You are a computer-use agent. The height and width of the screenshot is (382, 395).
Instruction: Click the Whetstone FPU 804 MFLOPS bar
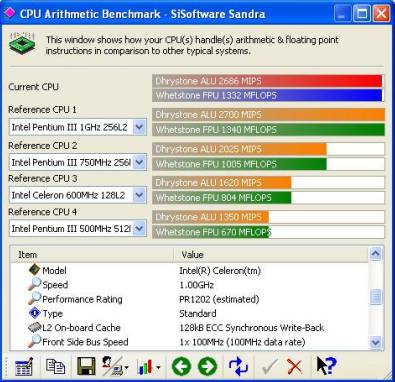(x=222, y=197)
